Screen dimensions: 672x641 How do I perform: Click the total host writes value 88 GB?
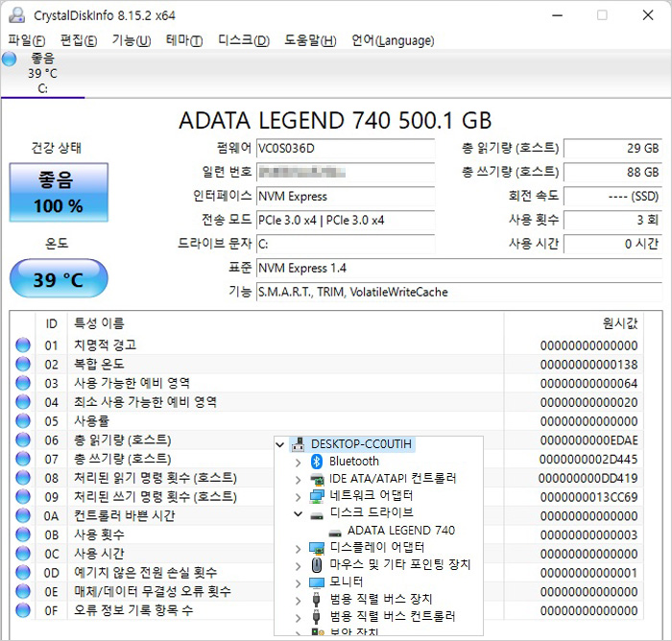pos(612,173)
